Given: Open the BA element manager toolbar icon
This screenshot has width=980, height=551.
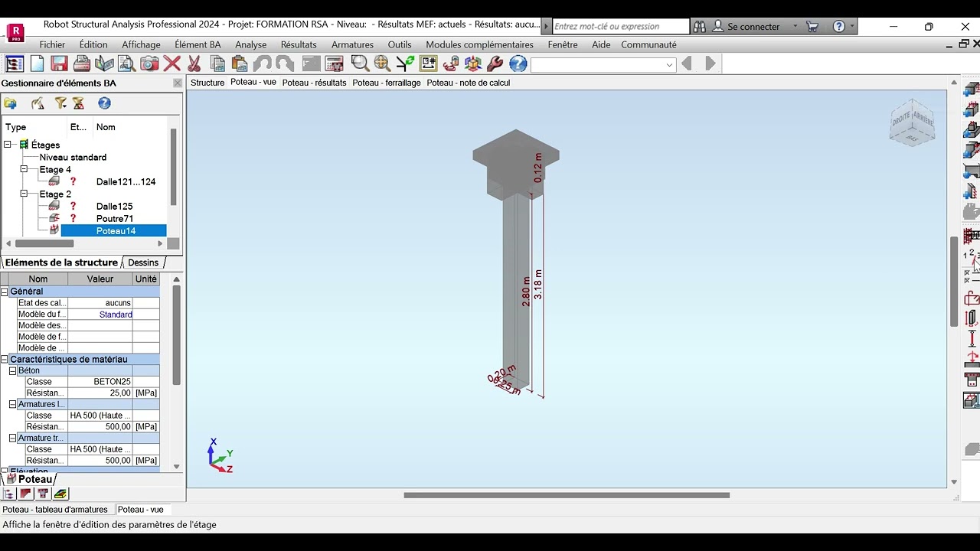Looking at the screenshot, I should [x=15, y=64].
